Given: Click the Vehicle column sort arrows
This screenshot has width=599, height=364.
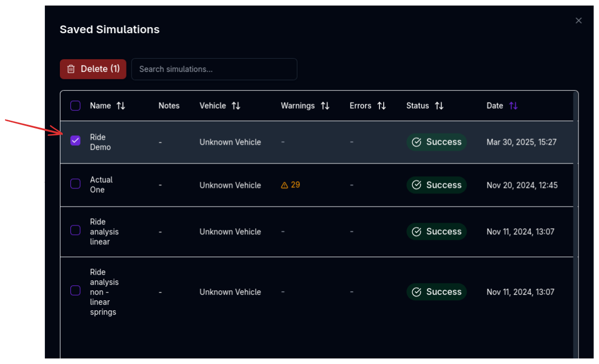Looking at the screenshot, I should click(236, 105).
